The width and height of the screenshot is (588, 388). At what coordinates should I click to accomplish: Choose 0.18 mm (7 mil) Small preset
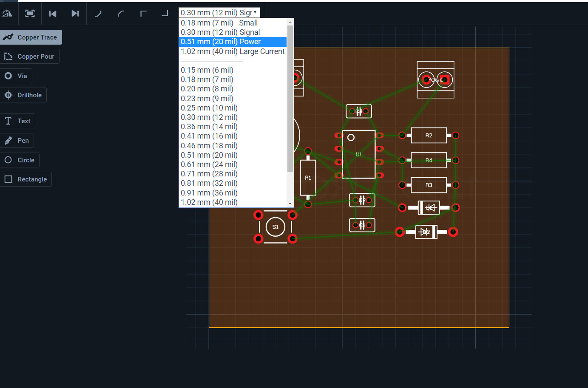pyautogui.click(x=233, y=23)
